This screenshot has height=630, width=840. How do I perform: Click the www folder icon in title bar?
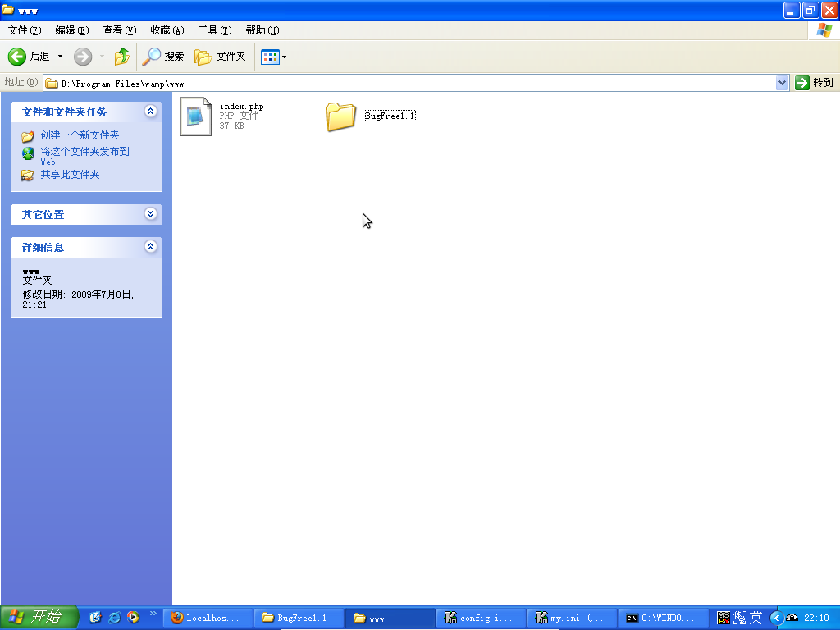click(x=8, y=9)
